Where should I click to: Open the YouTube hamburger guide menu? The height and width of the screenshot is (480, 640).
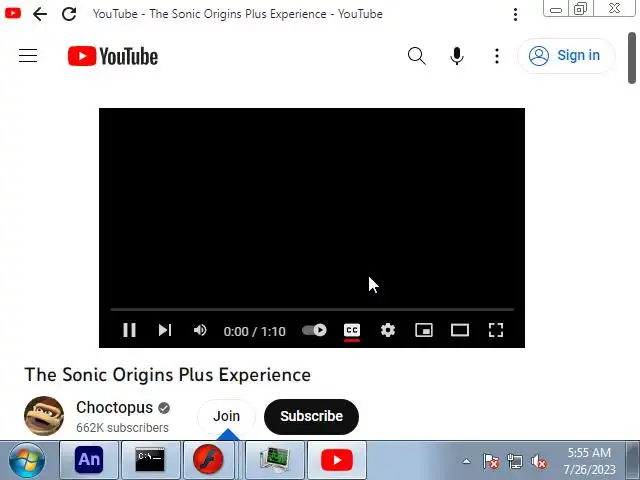tap(28, 56)
